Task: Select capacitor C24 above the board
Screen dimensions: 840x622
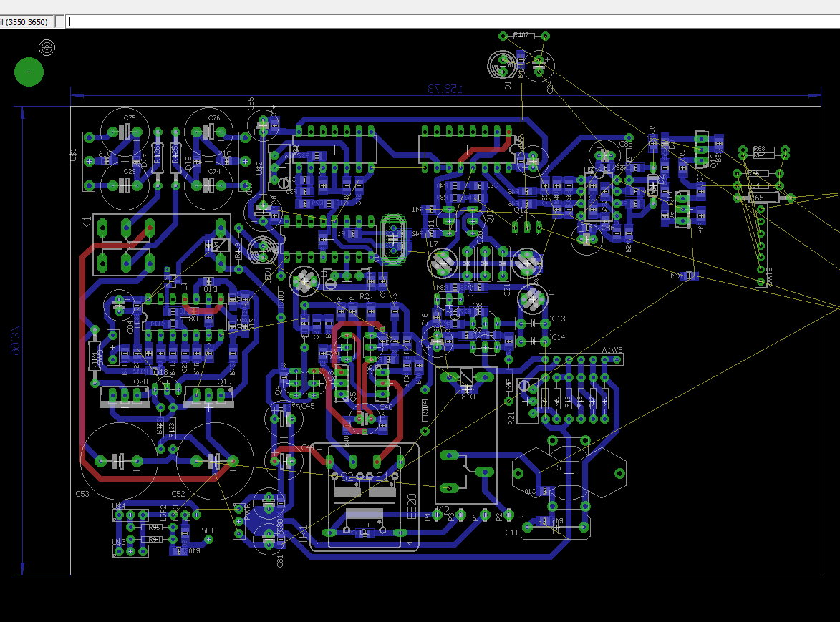Action: 539,66
